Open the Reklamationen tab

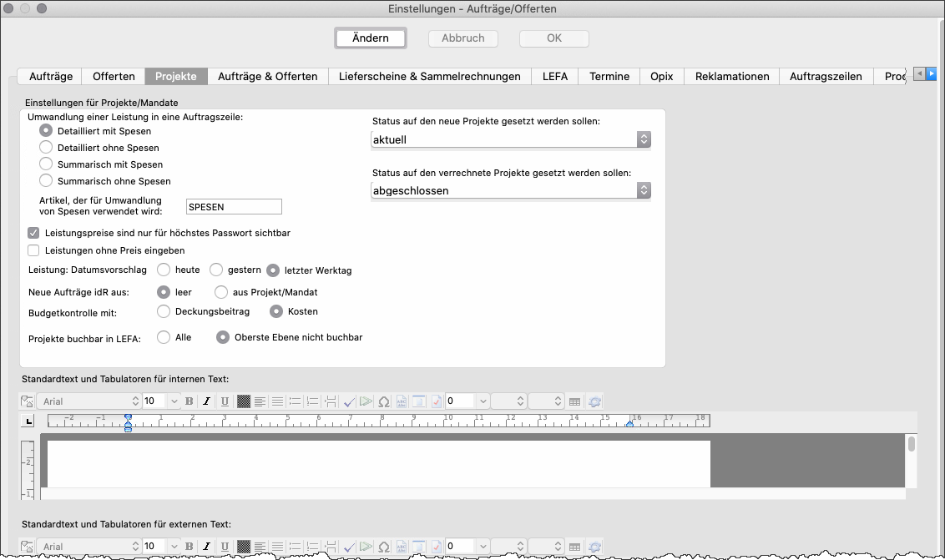[732, 76]
